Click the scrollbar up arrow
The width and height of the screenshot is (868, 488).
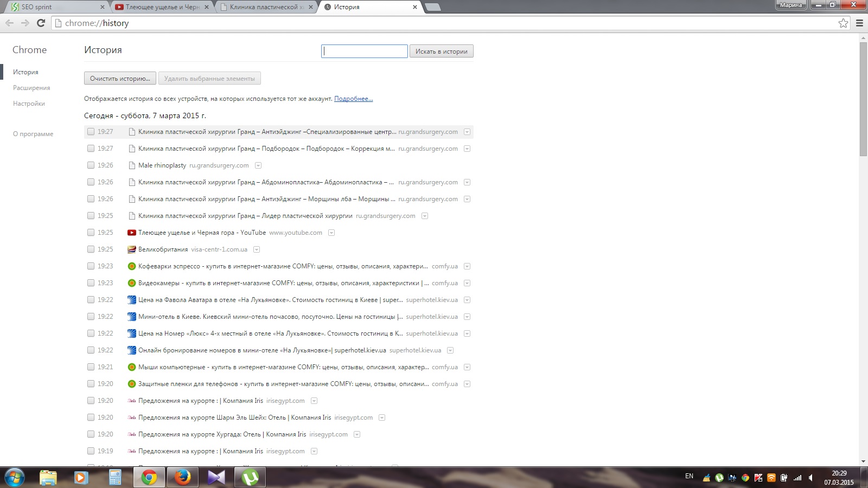[864, 38]
